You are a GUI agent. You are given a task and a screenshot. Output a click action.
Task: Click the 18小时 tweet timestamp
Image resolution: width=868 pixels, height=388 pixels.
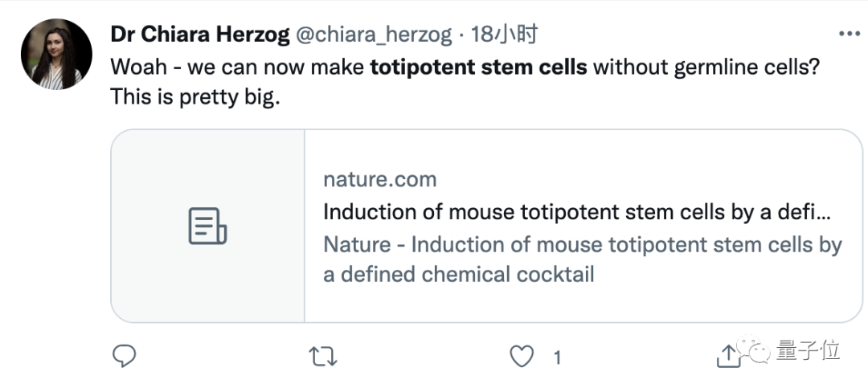504,35
